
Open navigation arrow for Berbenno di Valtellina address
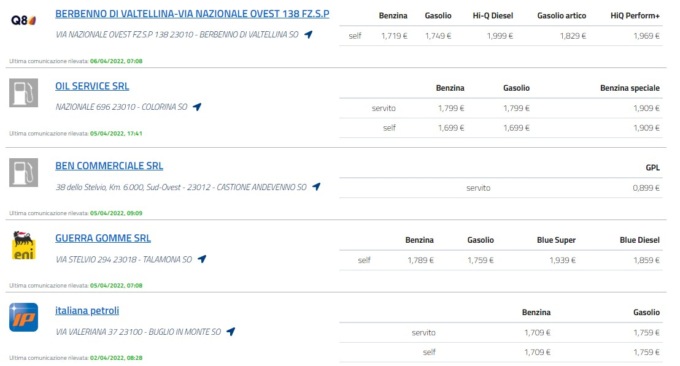point(308,34)
